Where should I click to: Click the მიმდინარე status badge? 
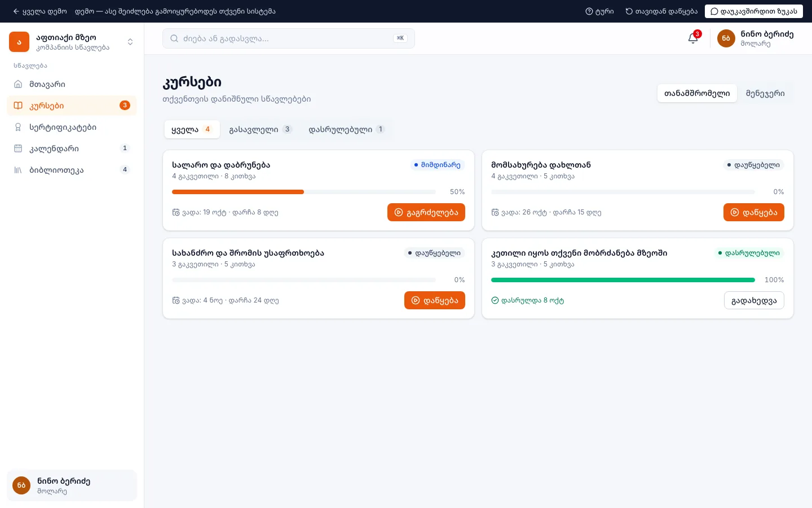(438, 165)
